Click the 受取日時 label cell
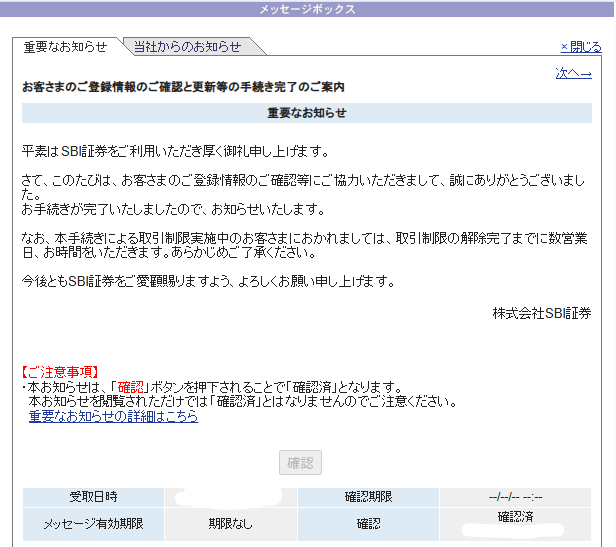The image size is (616, 547). (x=93, y=497)
